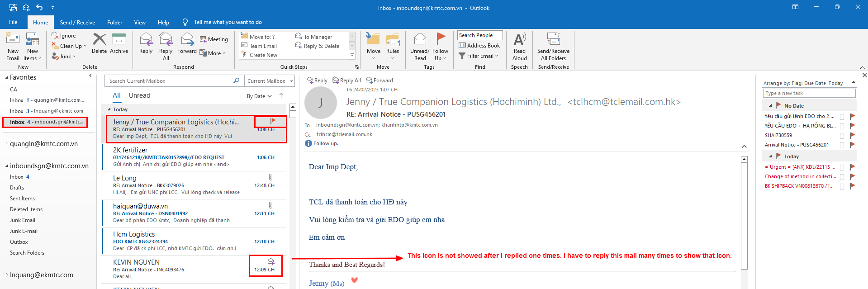Screen dimensions: 868x289
Task: Select the To Manager quick step
Action: (314, 37)
